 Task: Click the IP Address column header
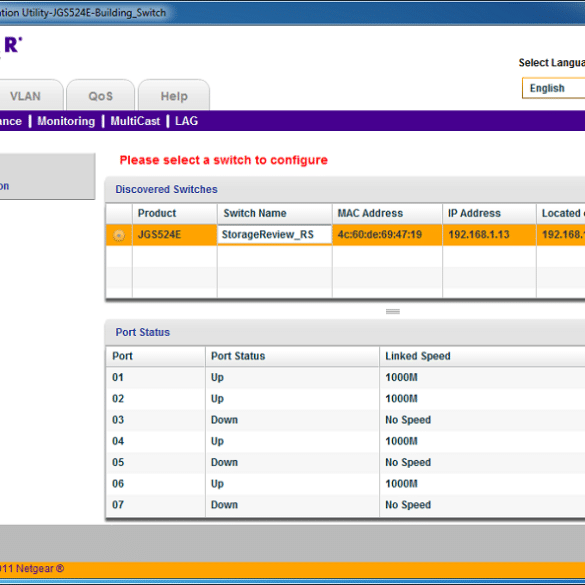point(489,213)
